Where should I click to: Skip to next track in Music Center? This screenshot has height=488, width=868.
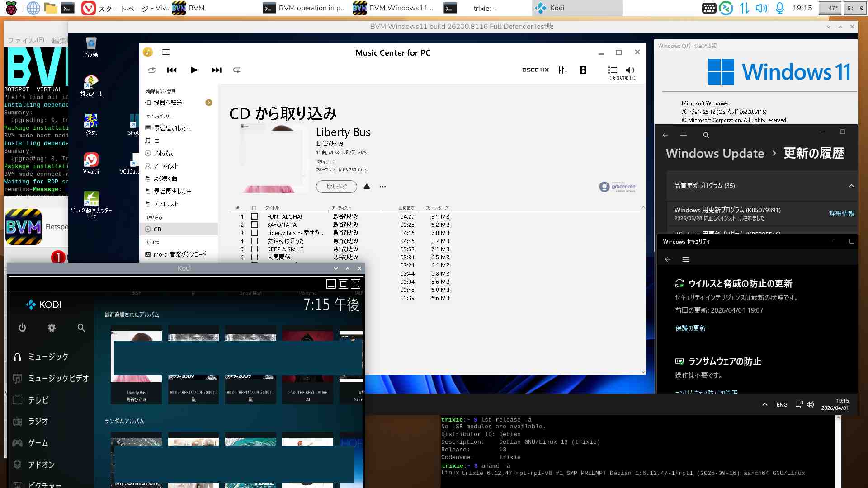(x=217, y=70)
